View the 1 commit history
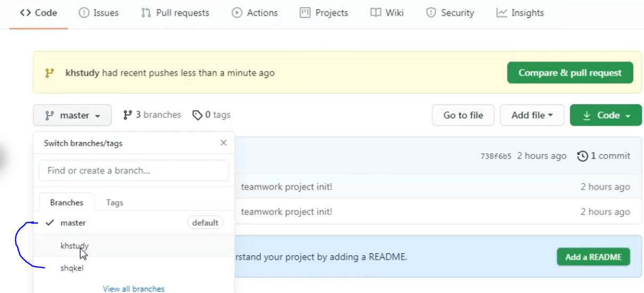 tap(604, 156)
